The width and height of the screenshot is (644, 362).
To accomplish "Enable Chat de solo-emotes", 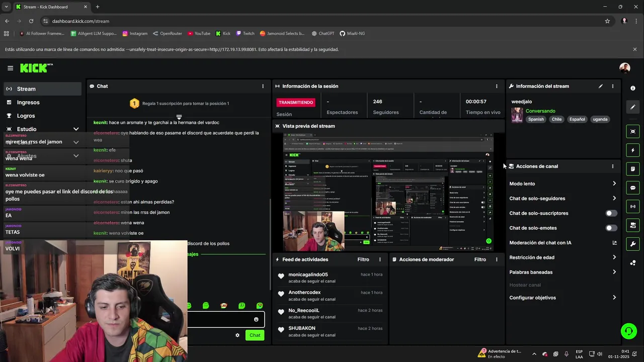I will coord(611,228).
